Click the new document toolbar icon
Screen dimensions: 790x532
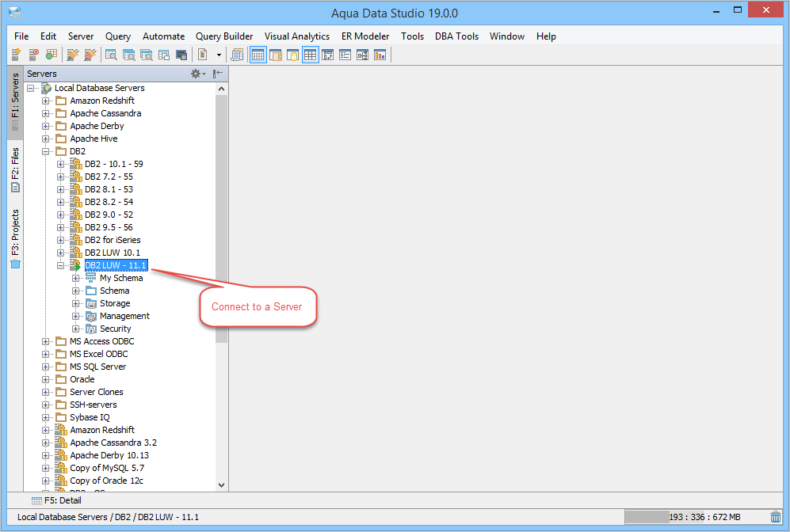point(203,55)
